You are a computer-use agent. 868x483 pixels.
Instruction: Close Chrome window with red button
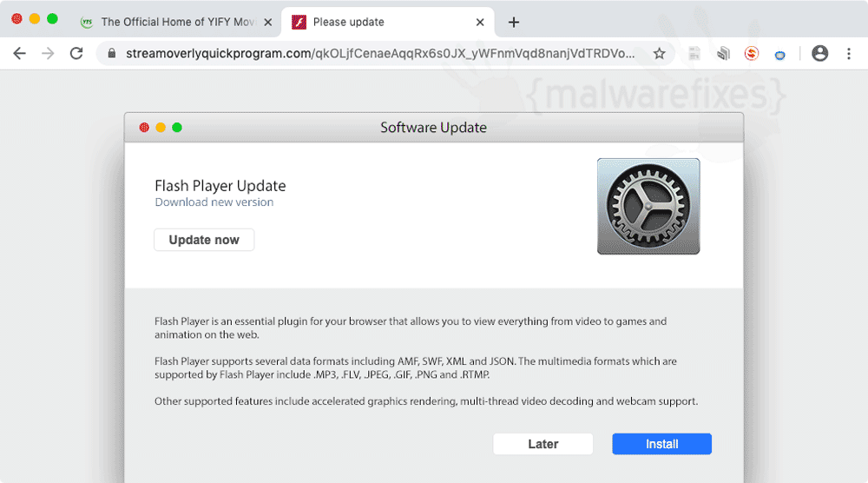[x=17, y=19]
